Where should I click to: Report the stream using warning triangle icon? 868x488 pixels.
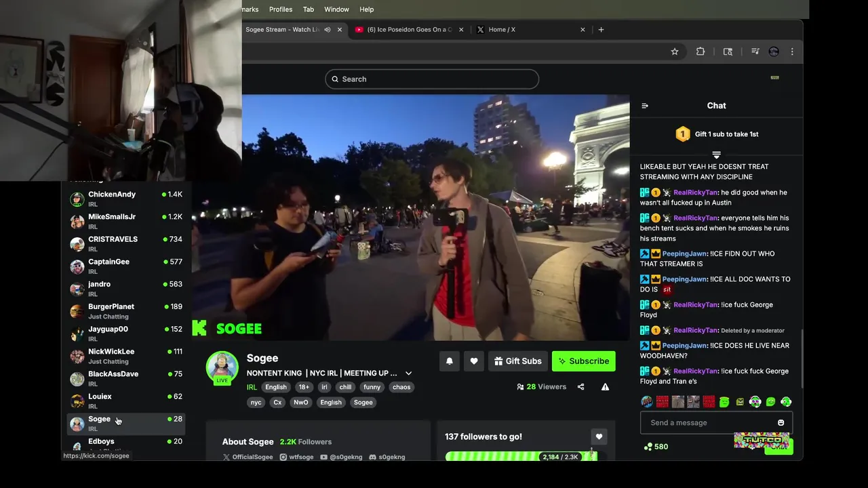(x=605, y=387)
